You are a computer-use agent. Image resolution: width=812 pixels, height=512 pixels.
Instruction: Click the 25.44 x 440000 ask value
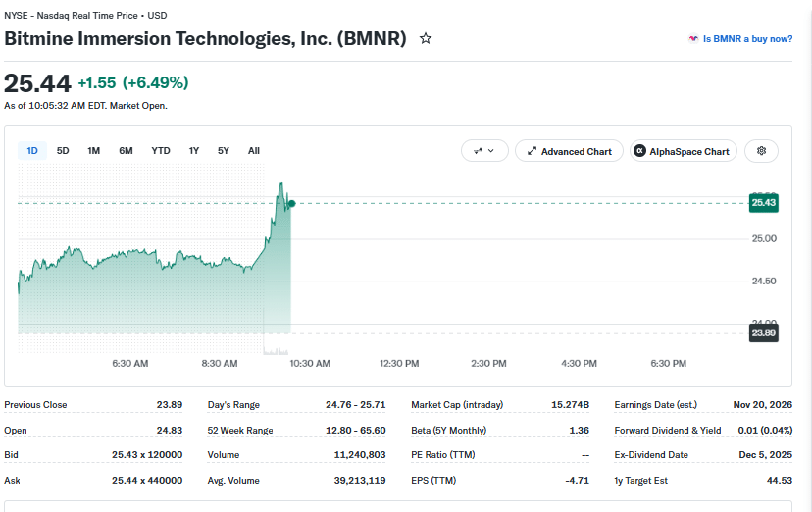point(147,480)
